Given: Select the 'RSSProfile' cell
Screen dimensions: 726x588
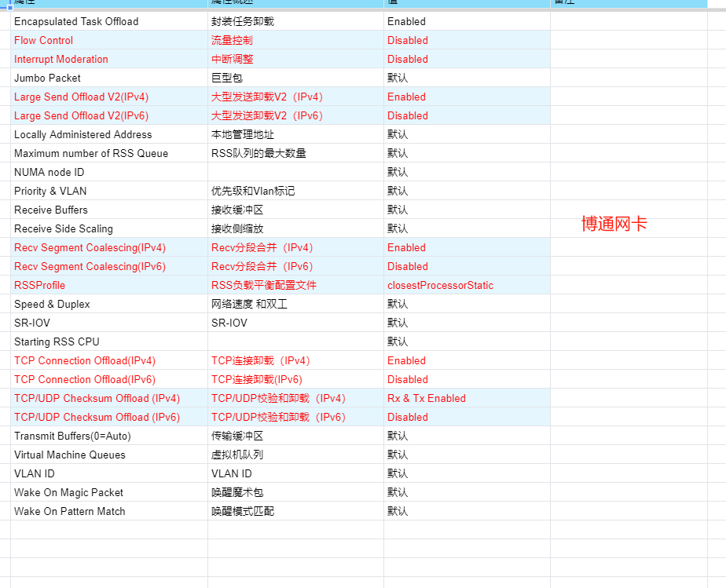Looking at the screenshot, I should pyautogui.click(x=109, y=285).
